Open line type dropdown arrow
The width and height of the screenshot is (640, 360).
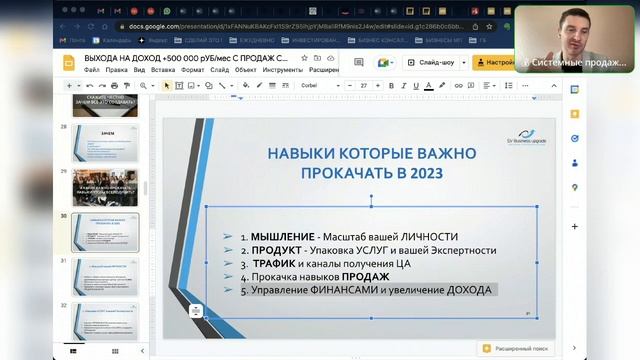pos(231,85)
